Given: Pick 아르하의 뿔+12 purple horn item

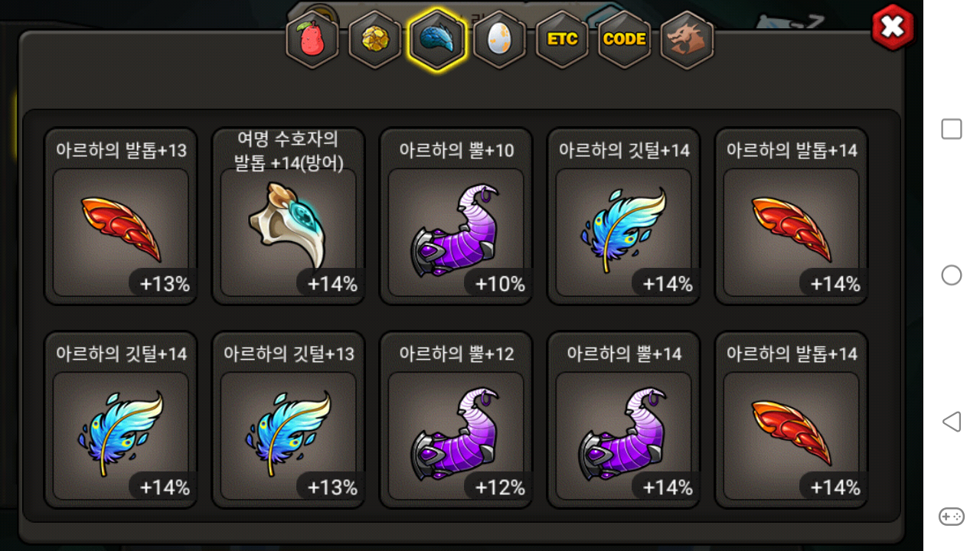Looking at the screenshot, I should click(x=456, y=419).
